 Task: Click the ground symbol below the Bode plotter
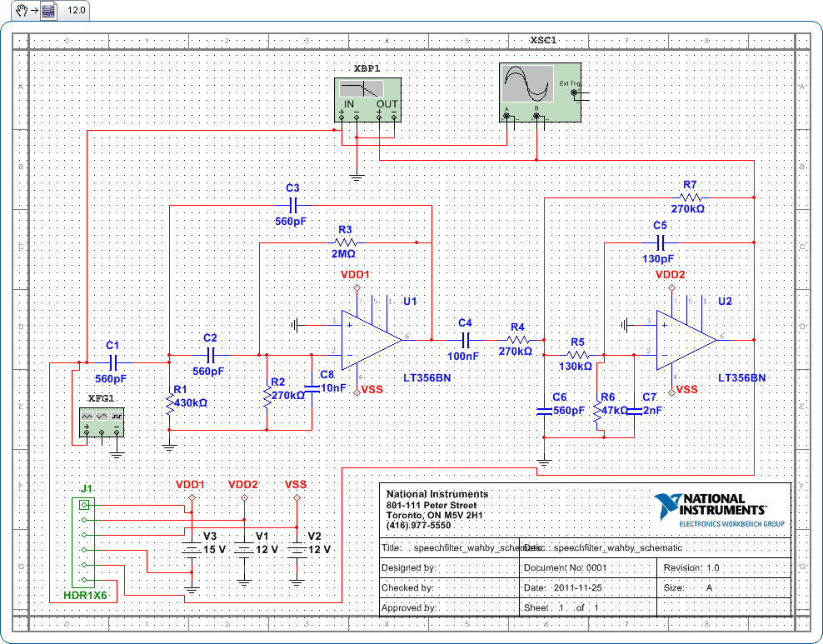[x=357, y=176]
